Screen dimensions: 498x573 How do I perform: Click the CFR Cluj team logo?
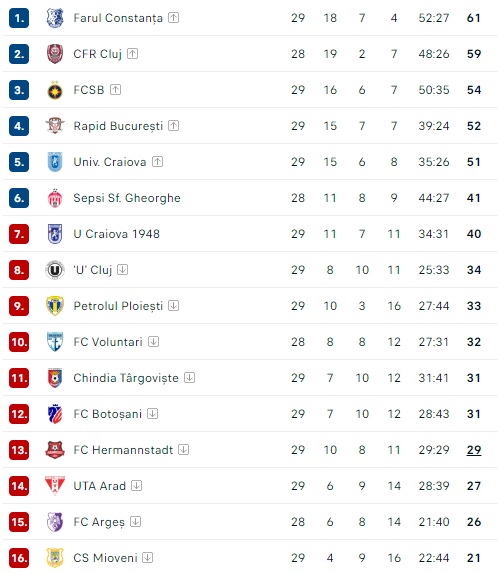point(55,54)
